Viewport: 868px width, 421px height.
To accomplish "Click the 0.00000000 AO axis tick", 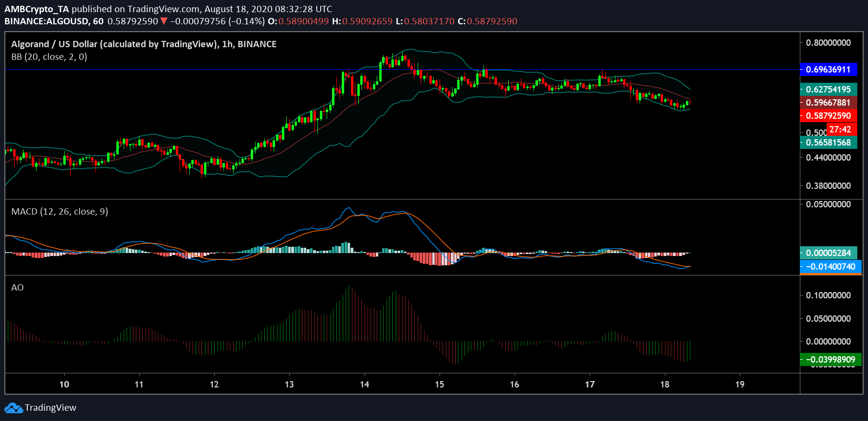I will [829, 342].
